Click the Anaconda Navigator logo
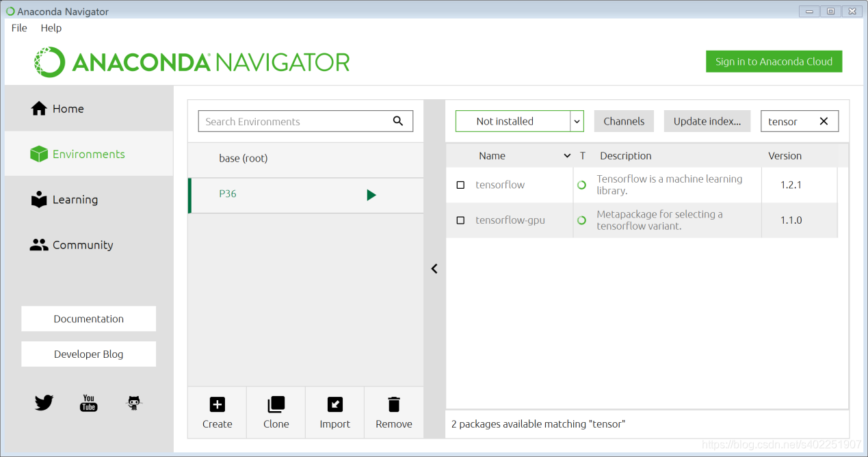Viewport: 868px width, 457px height. coord(192,62)
